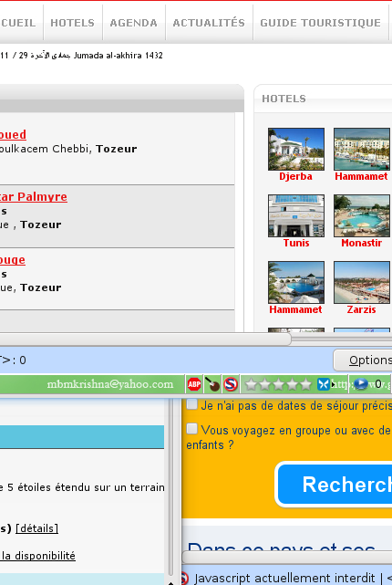Image resolution: width=392 pixels, height=585 pixels.
Task: Open the Zarzis beach thumbnail
Action: coord(362,282)
